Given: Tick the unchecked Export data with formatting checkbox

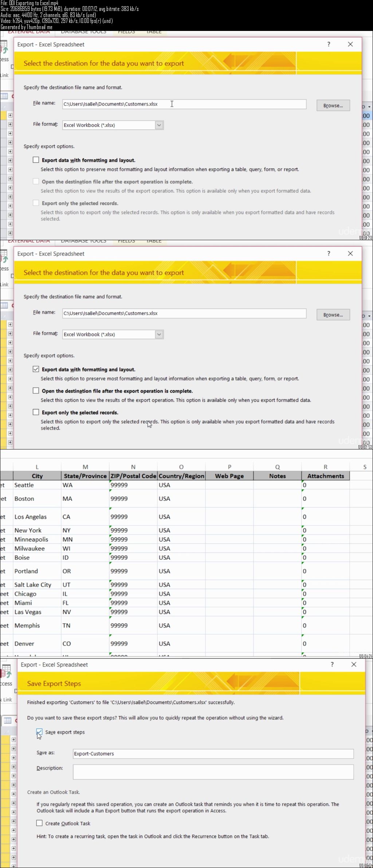Looking at the screenshot, I should (x=36, y=160).
